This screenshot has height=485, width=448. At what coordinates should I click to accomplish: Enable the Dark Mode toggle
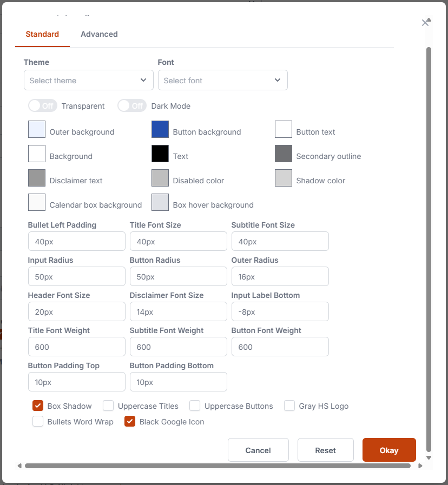click(x=132, y=105)
